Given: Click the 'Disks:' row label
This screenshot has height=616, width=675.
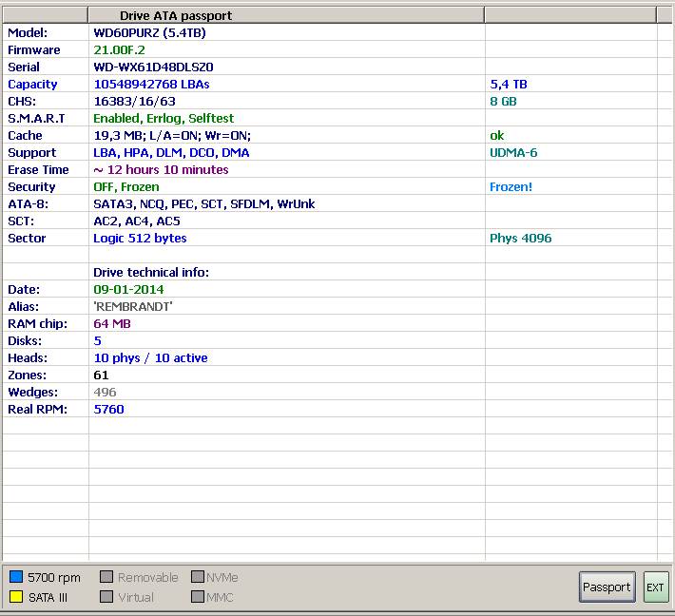Looking at the screenshot, I should (x=25, y=341).
